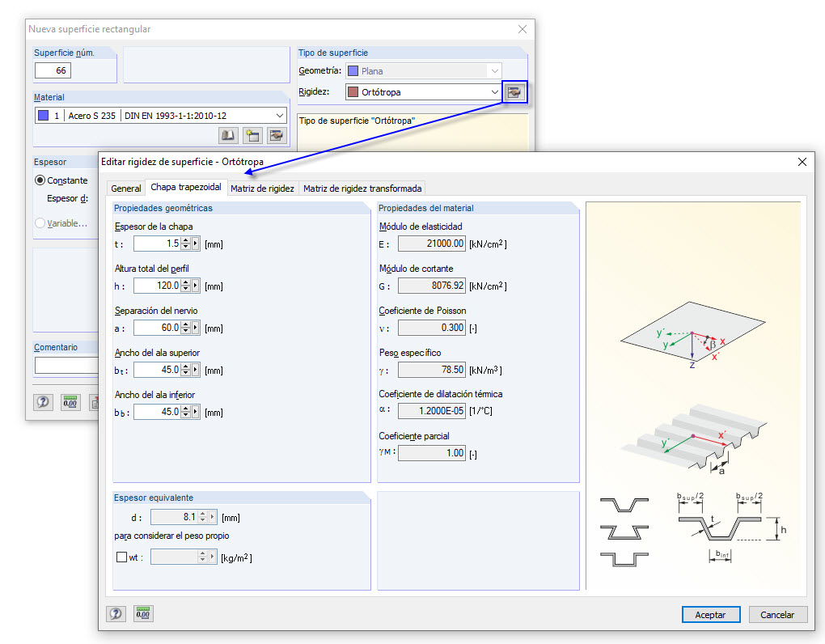Viewport: 825px width, 644px height.
Task: Open arrow menu beside ala inferior bb field
Action: click(x=196, y=412)
